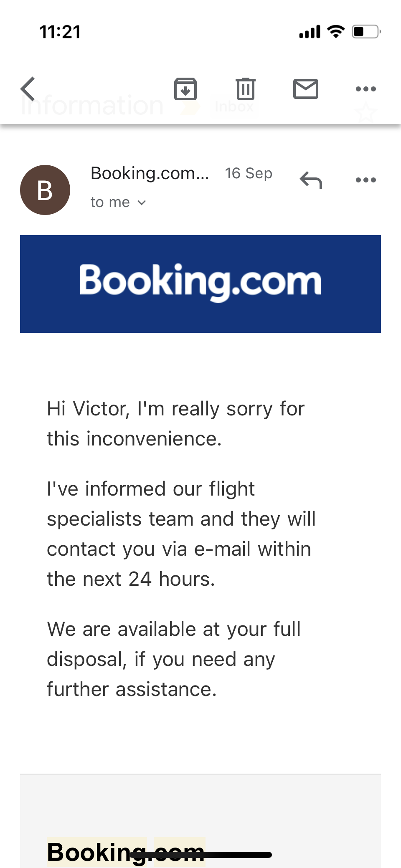Image resolution: width=401 pixels, height=868 pixels.
Task: Open message options beside the reply arrow
Action: 365,180
